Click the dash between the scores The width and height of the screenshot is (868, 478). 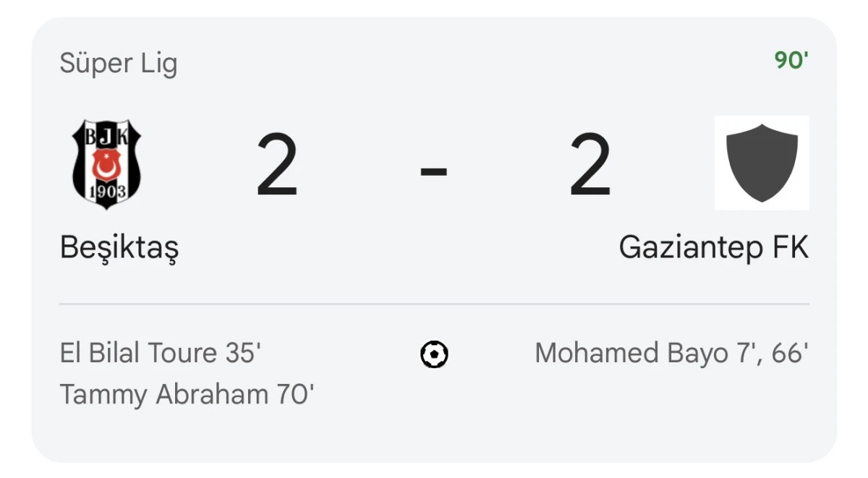(434, 171)
